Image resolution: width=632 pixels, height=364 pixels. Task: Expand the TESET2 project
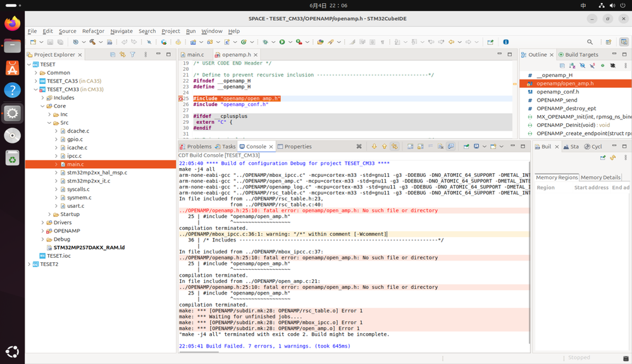[x=29, y=264]
